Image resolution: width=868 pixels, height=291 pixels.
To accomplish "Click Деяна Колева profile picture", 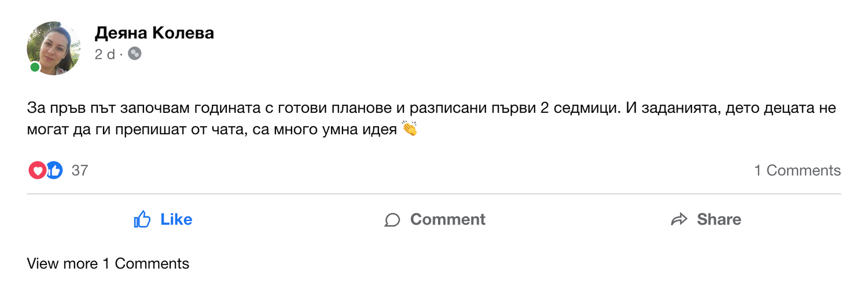I will coord(54,48).
